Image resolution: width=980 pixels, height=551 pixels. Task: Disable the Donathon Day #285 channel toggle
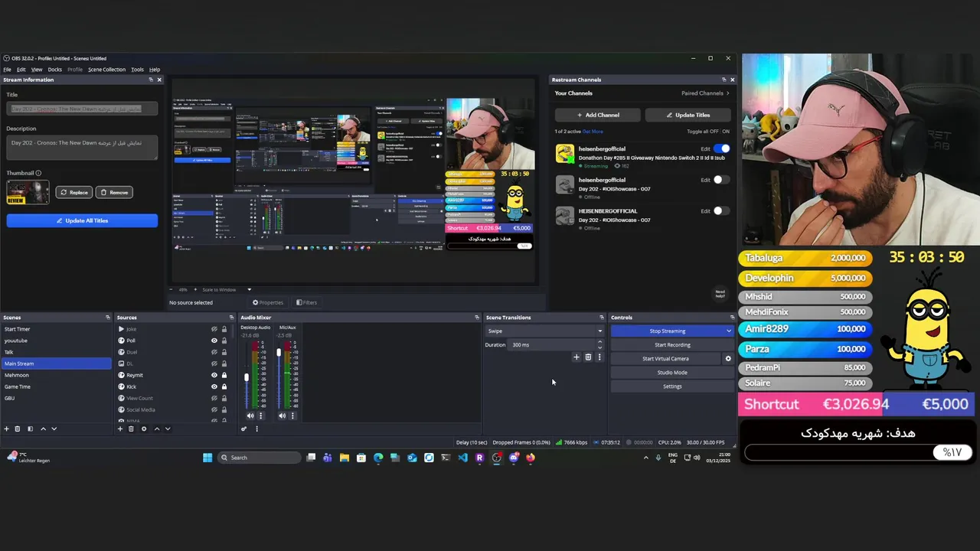pyautogui.click(x=722, y=148)
